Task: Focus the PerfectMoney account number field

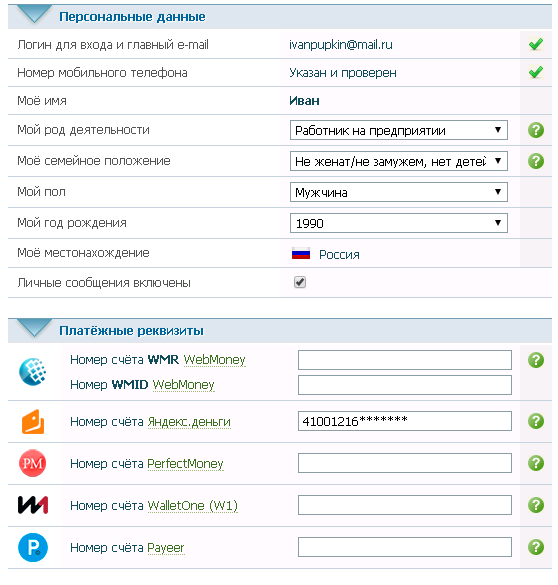Action: tap(405, 463)
